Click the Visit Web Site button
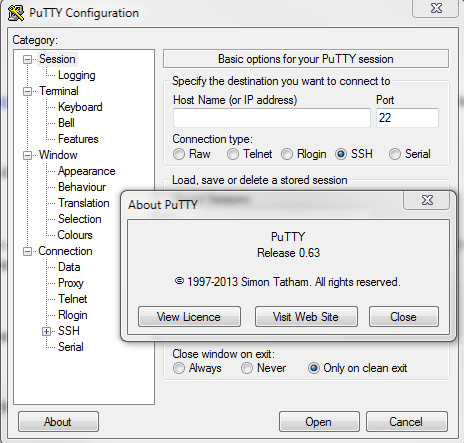 pos(306,317)
